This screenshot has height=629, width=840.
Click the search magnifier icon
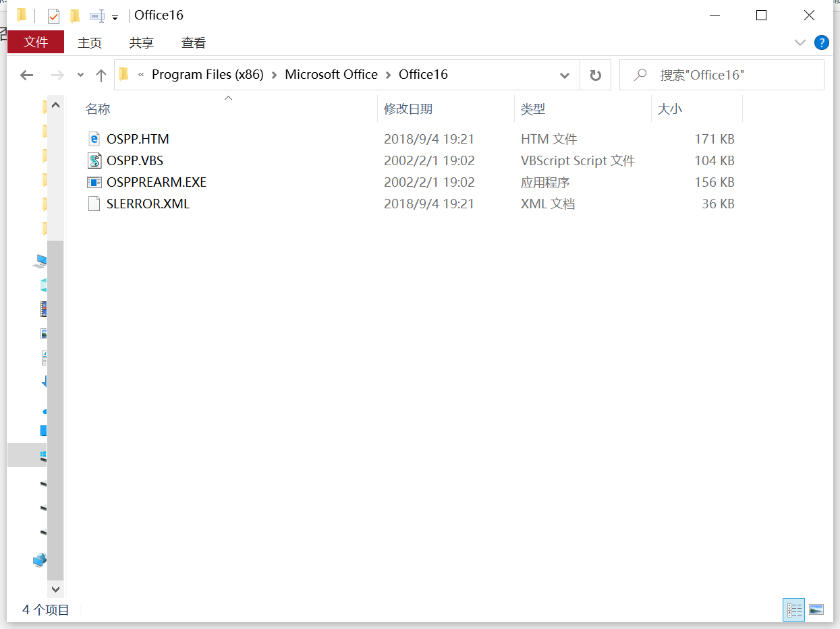pos(641,75)
